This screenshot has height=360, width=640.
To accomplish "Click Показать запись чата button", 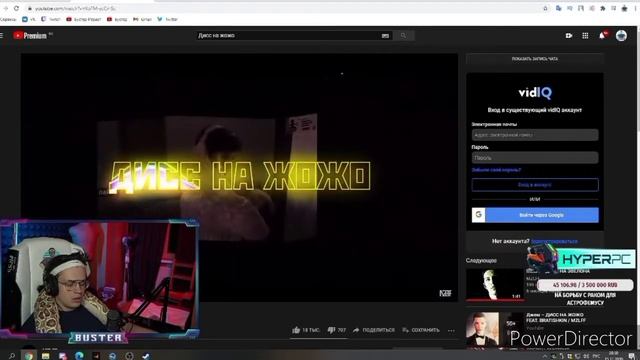I will 535,59.
